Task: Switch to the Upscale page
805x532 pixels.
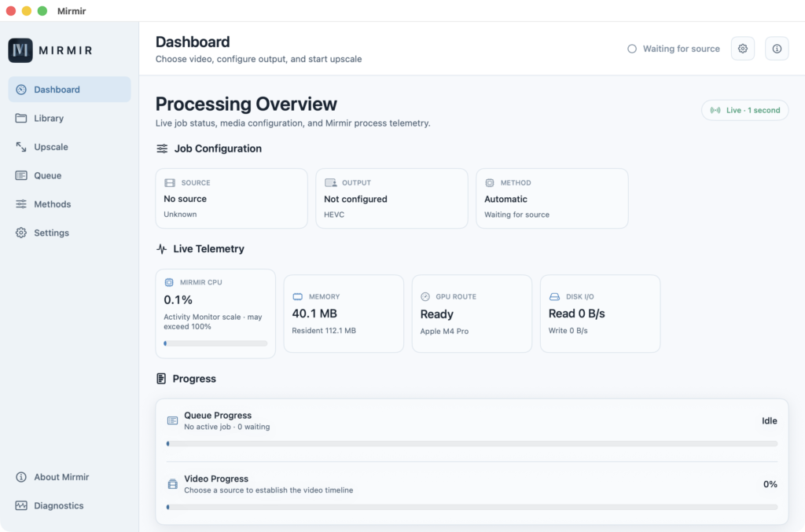Action: point(69,147)
